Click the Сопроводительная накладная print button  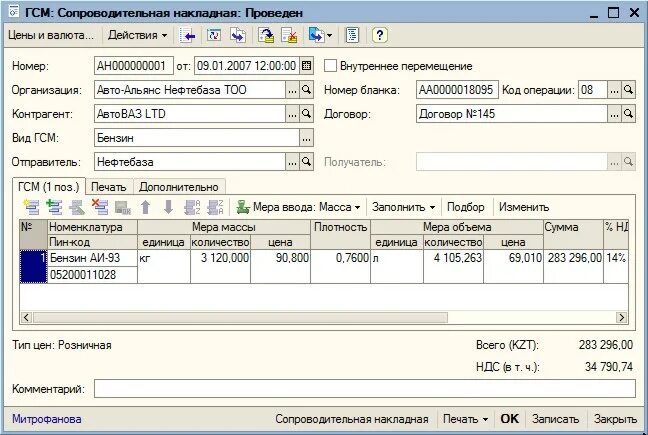pyautogui.click(x=352, y=419)
